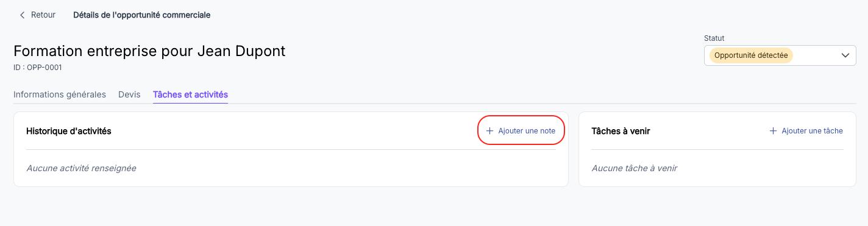Switch to Informations générales tab
This screenshot has height=226, width=868.
coord(60,94)
